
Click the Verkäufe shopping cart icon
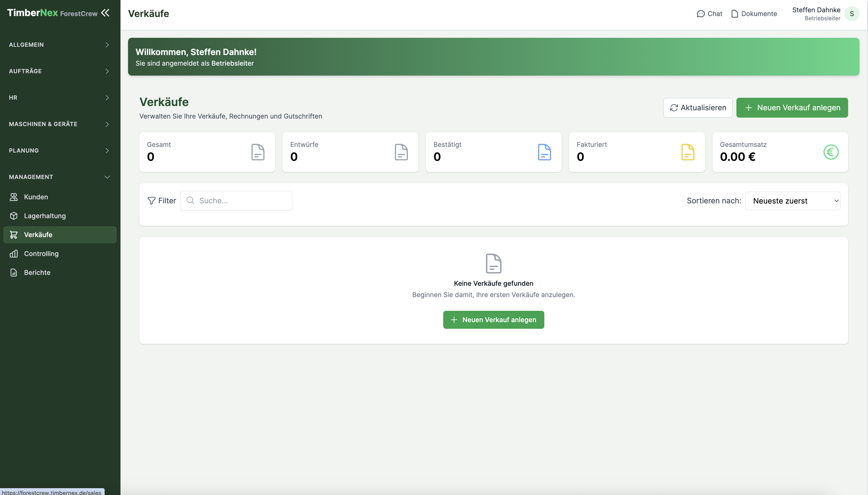(x=13, y=235)
